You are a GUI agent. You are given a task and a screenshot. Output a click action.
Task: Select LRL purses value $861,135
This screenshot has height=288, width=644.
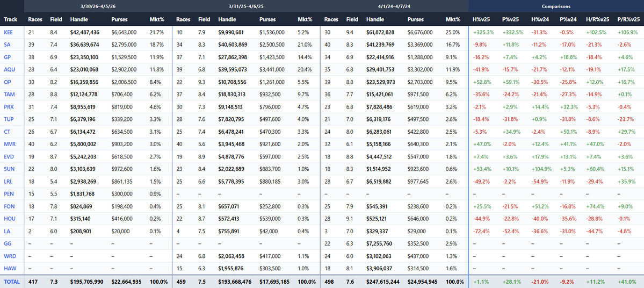(x=121, y=181)
